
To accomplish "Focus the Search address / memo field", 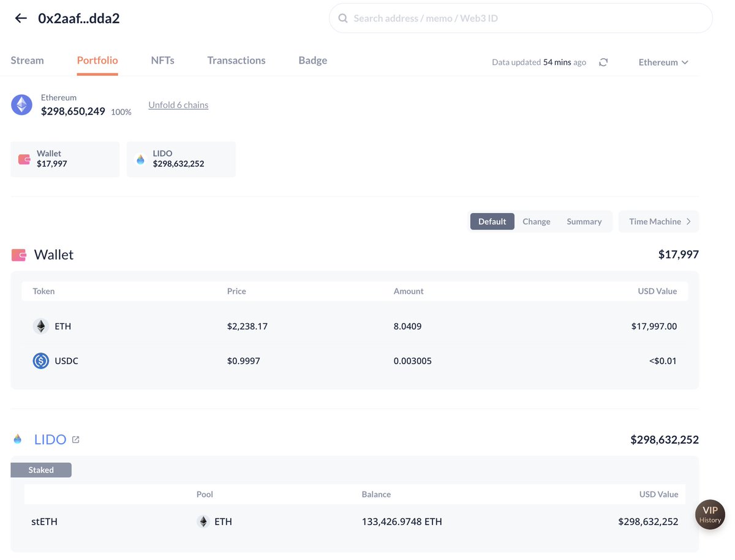I will point(521,18).
